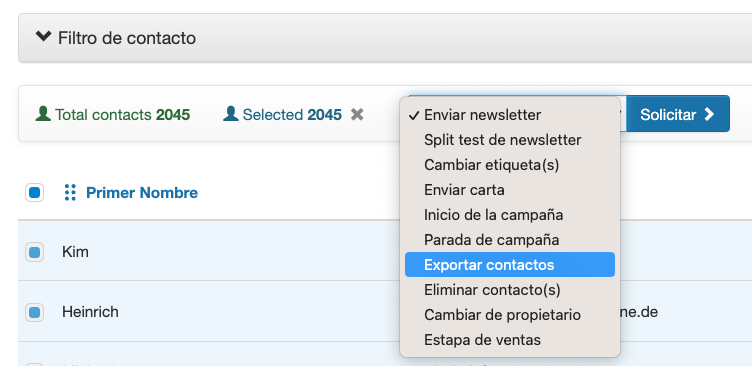Uncheck the checkbox for Heinrich

tap(35, 313)
